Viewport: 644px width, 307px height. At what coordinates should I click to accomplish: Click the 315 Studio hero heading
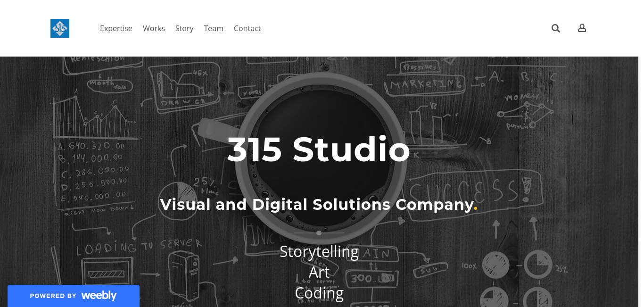319,149
